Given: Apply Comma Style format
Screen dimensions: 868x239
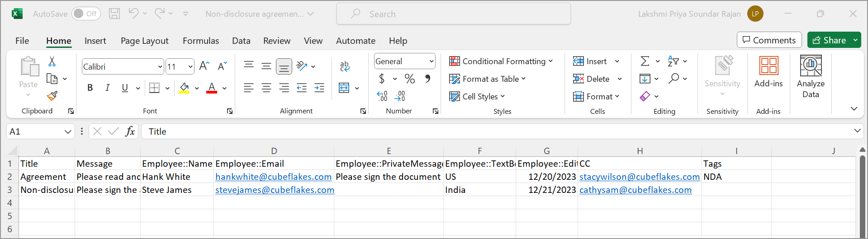Looking at the screenshot, I should 427,79.
